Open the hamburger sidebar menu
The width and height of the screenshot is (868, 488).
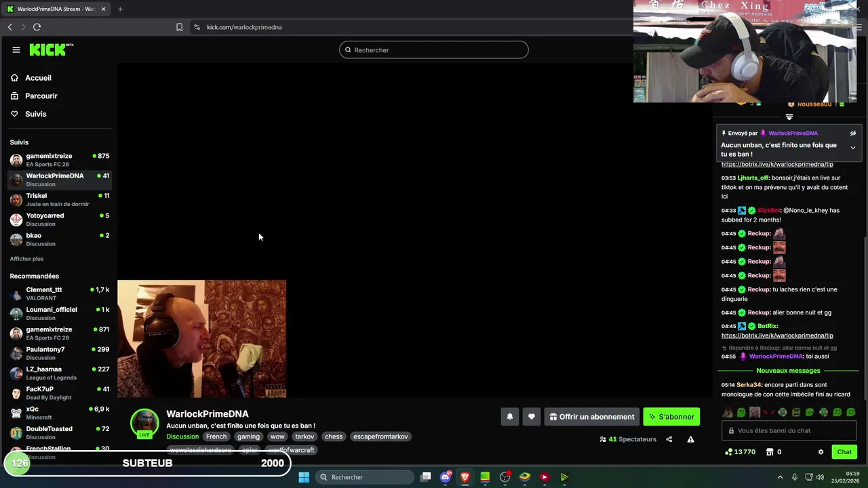coord(16,49)
